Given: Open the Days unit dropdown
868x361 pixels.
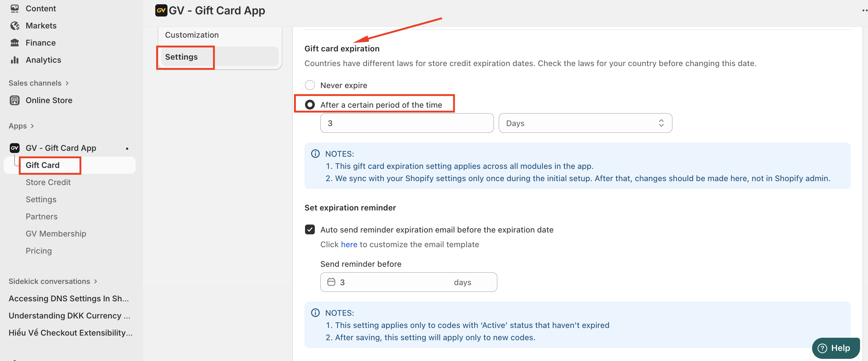Looking at the screenshot, I should pyautogui.click(x=585, y=123).
